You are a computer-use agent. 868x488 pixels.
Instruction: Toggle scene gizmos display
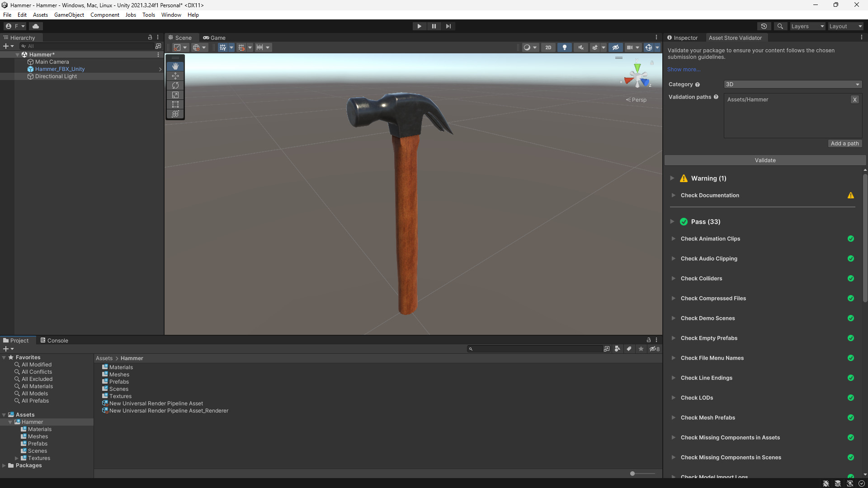point(649,47)
